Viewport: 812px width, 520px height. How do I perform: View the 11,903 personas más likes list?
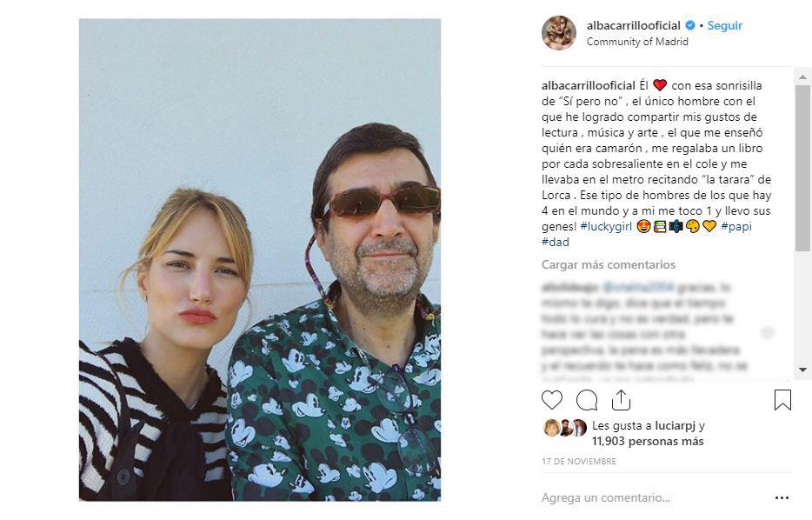(x=648, y=441)
